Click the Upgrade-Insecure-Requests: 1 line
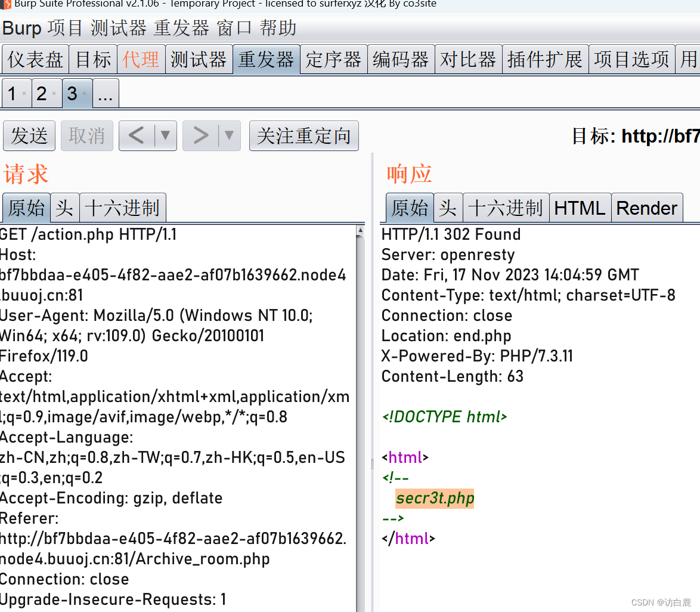This screenshot has width=700, height=612. 113,599
